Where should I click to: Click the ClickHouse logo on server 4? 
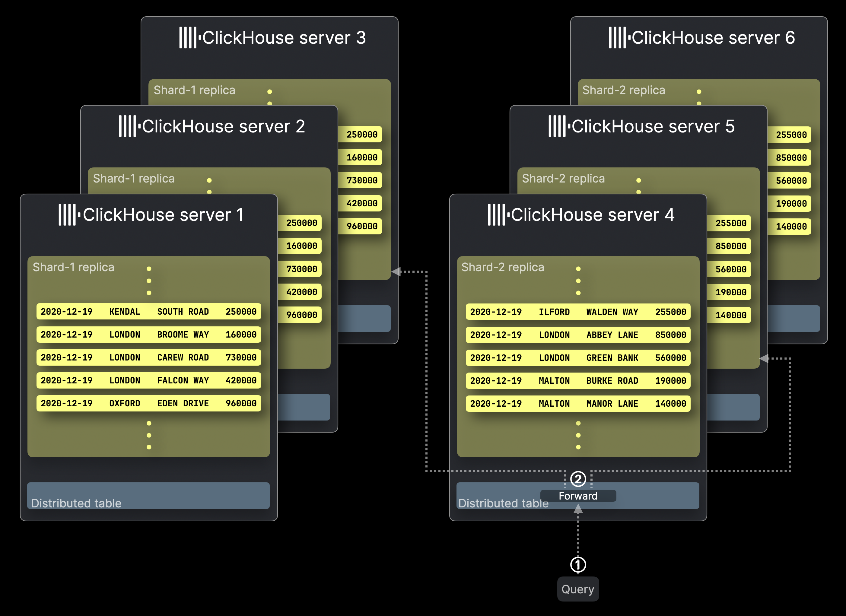pyautogui.click(x=498, y=215)
